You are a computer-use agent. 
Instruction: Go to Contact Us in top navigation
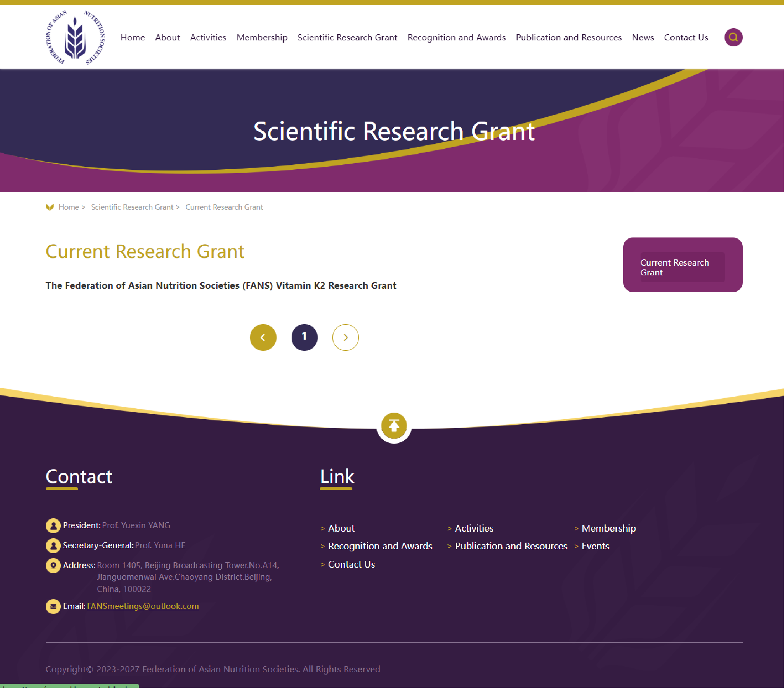click(686, 37)
